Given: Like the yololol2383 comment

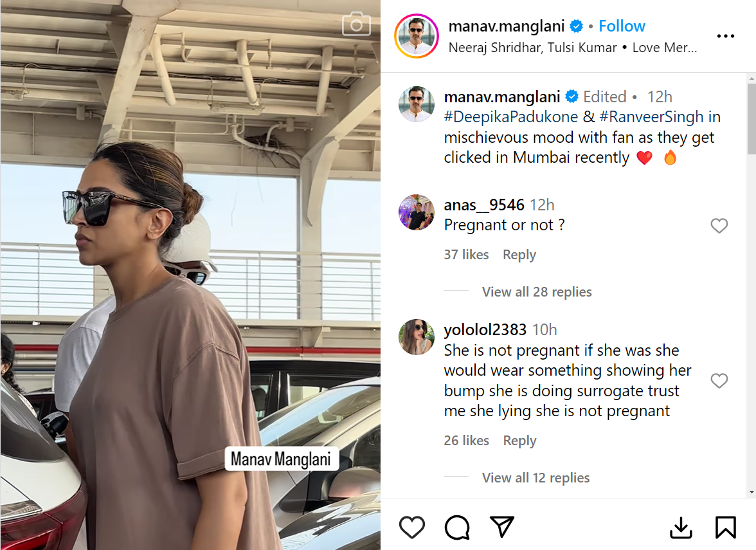Looking at the screenshot, I should tap(719, 381).
